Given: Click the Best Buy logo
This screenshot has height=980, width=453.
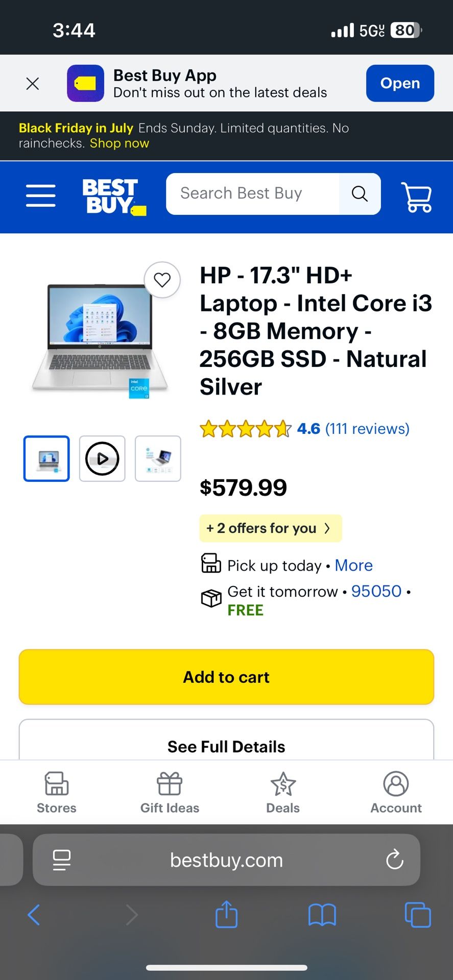Looking at the screenshot, I should point(113,195).
